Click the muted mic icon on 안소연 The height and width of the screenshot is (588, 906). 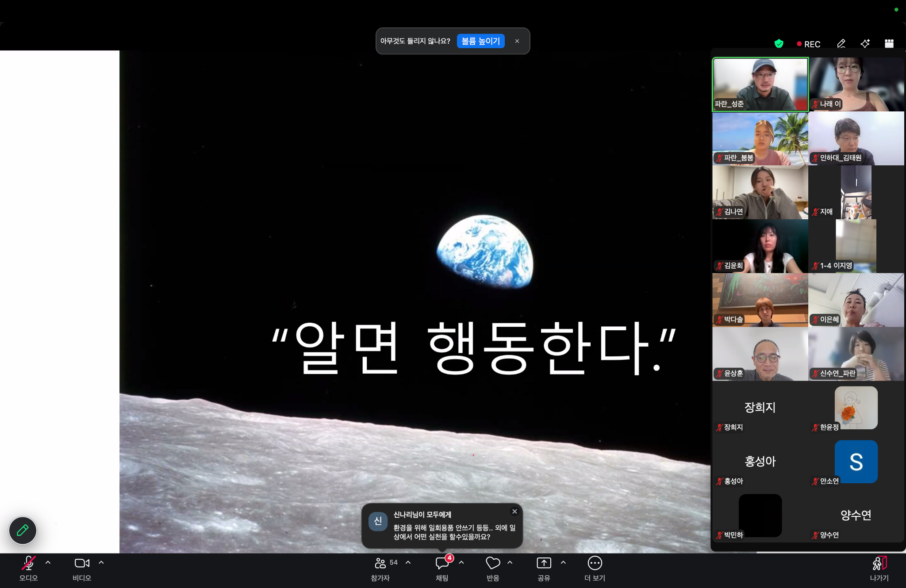tap(815, 481)
